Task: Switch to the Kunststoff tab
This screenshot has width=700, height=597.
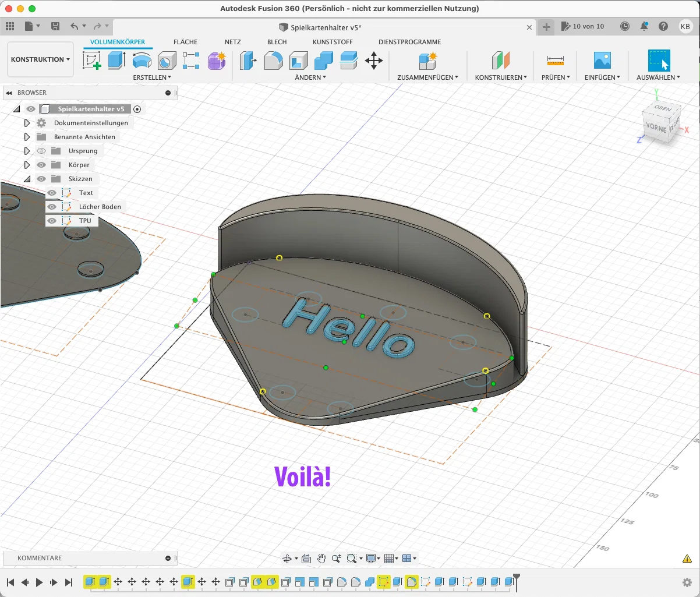Action: 333,42
